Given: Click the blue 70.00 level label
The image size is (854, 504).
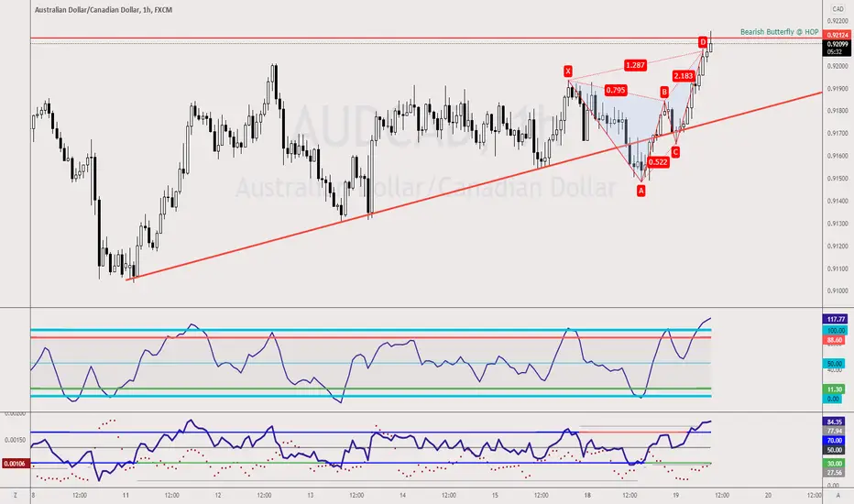Looking at the screenshot, I should click(835, 440).
